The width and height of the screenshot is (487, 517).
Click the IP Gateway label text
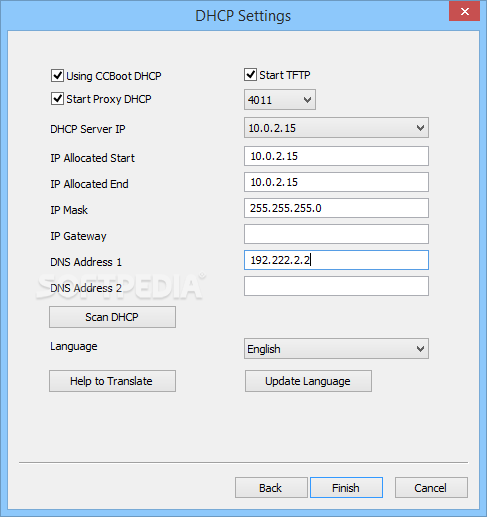pyautogui.click(x=78, y=236)
